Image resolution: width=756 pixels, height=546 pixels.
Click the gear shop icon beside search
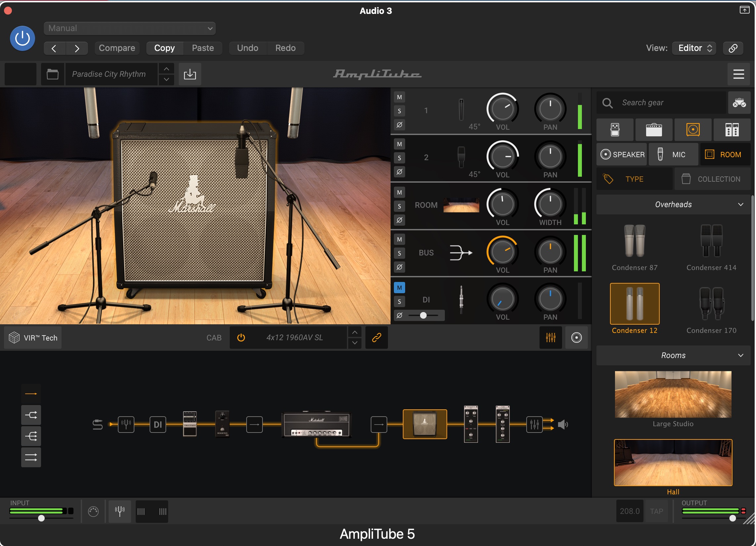coord(739,103)
